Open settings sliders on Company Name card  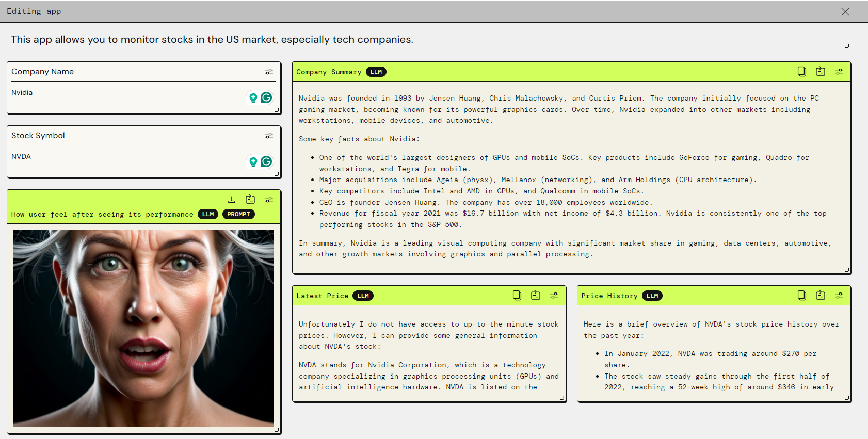point(269,72)
